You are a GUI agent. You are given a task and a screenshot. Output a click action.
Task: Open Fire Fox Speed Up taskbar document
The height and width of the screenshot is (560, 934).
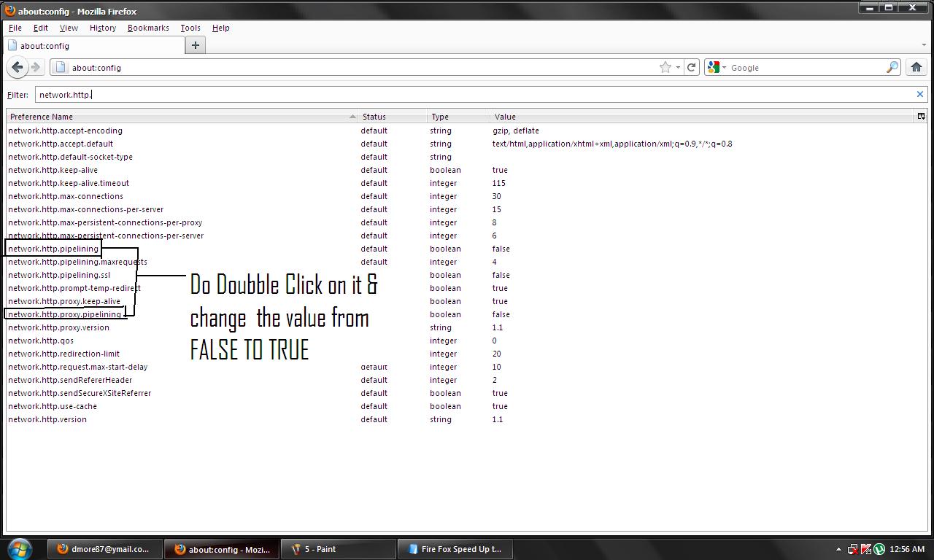pos(455,549)
